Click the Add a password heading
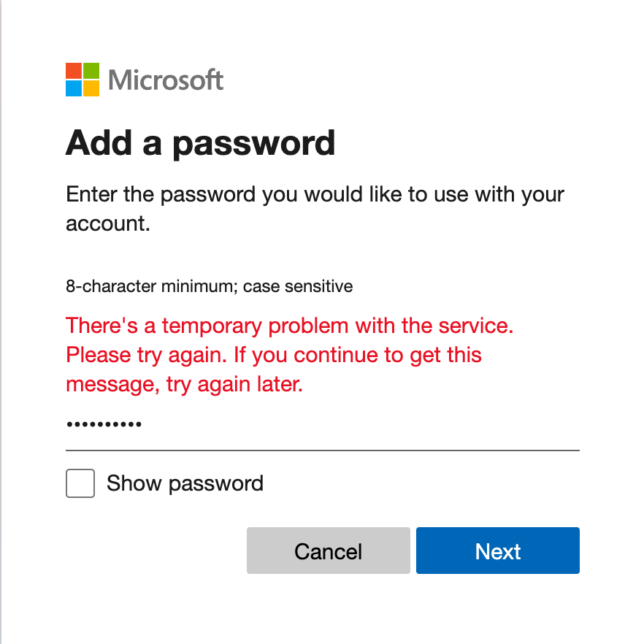The width and height of the screenshot is (644, 644). (200, 143)
